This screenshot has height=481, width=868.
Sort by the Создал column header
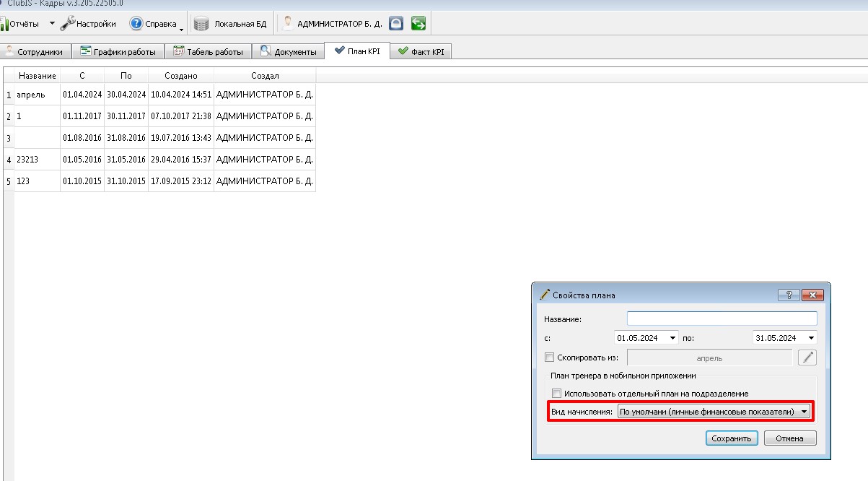coord(265,76)
